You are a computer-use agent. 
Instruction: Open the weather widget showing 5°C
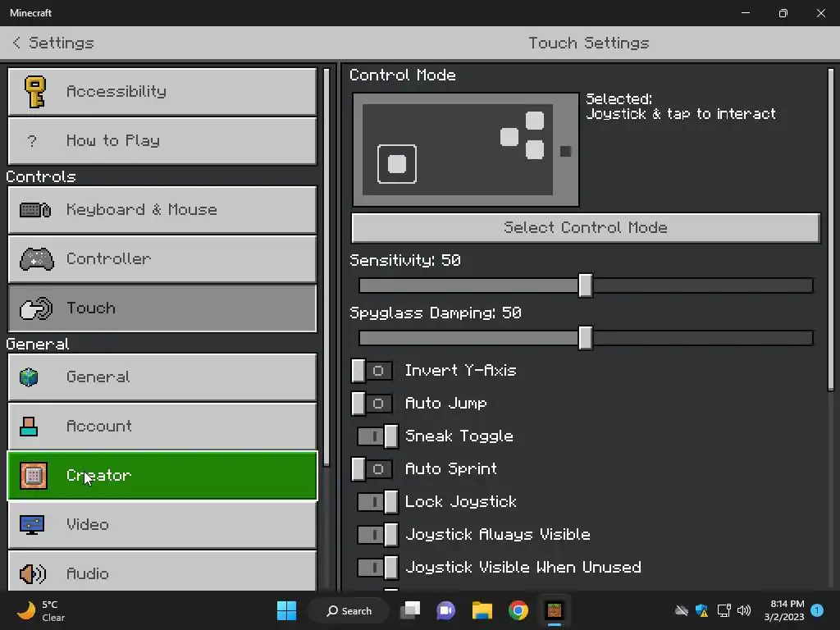pyautogui.click(x=41, y=610)
